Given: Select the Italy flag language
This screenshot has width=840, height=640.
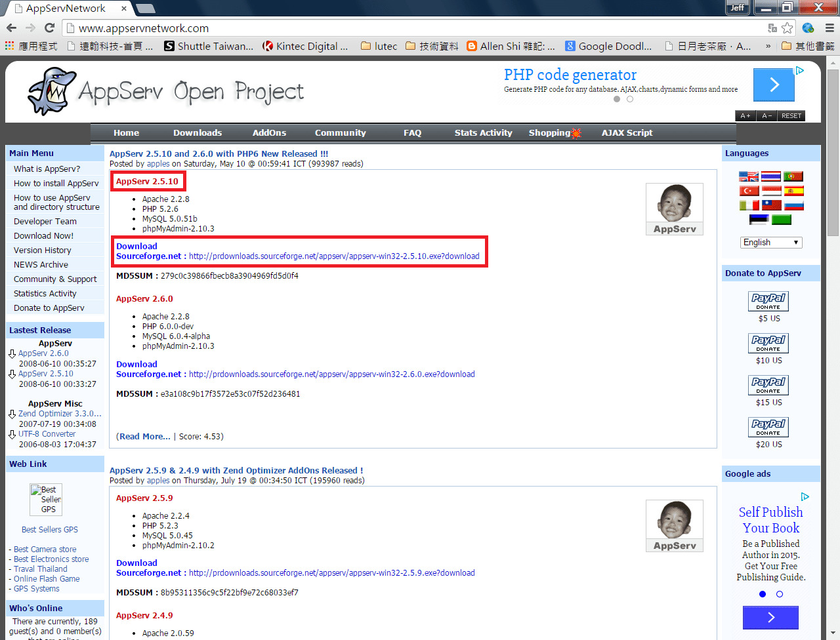Looking at the screenshot, I should click(749, 205).
